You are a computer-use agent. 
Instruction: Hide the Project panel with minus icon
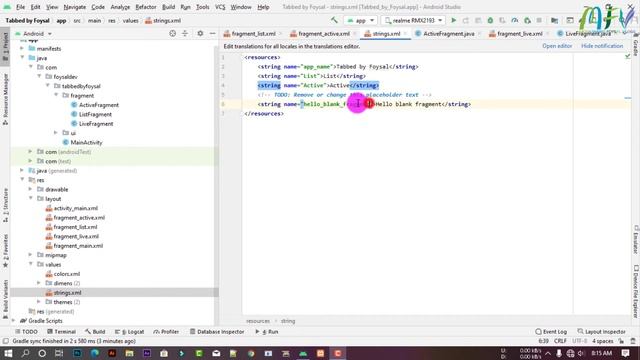pyautogui.click(x=212, y=33)
